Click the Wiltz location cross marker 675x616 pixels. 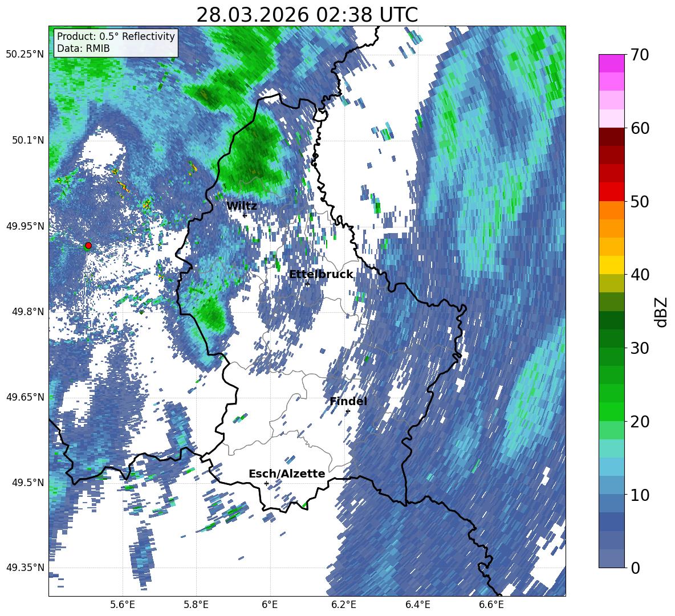[245, 215]
